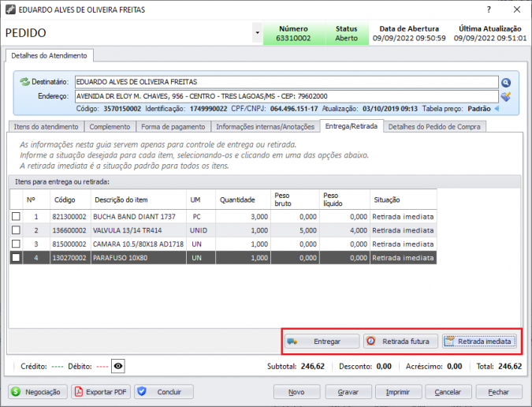
Task: Click the Fechar button
Action: coord(499,392)
